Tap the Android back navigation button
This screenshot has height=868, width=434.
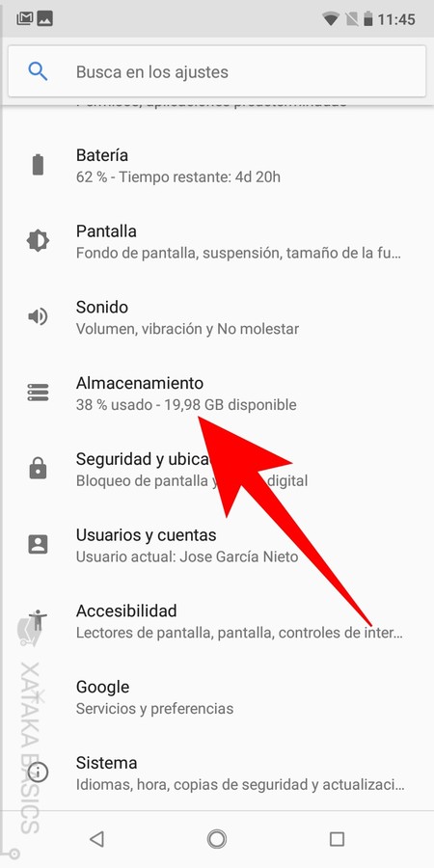[96, 839]
